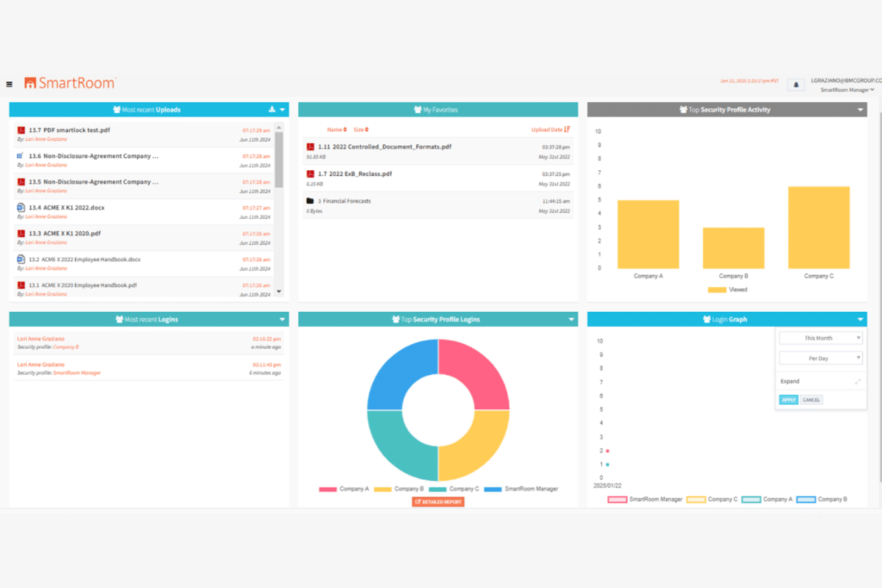This screenshot has height=588, width=882.
Task: Sort My Favorites by Name
Action: pyautogui.click(x=336, y=129)
